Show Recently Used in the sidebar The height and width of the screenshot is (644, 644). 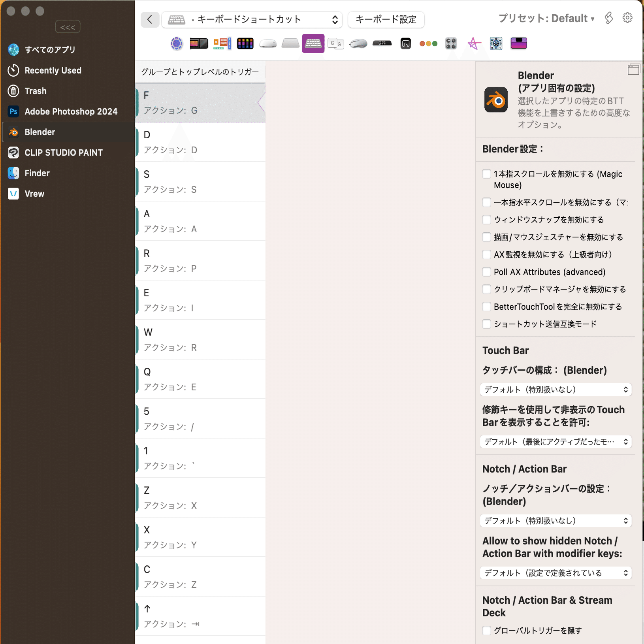click(x=69, y=70)
